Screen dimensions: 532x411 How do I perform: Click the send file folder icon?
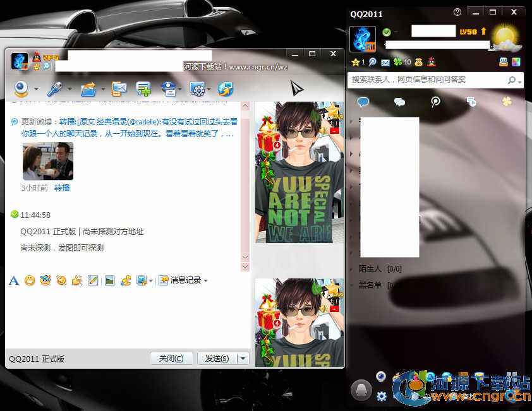click(x=88, y=89)
